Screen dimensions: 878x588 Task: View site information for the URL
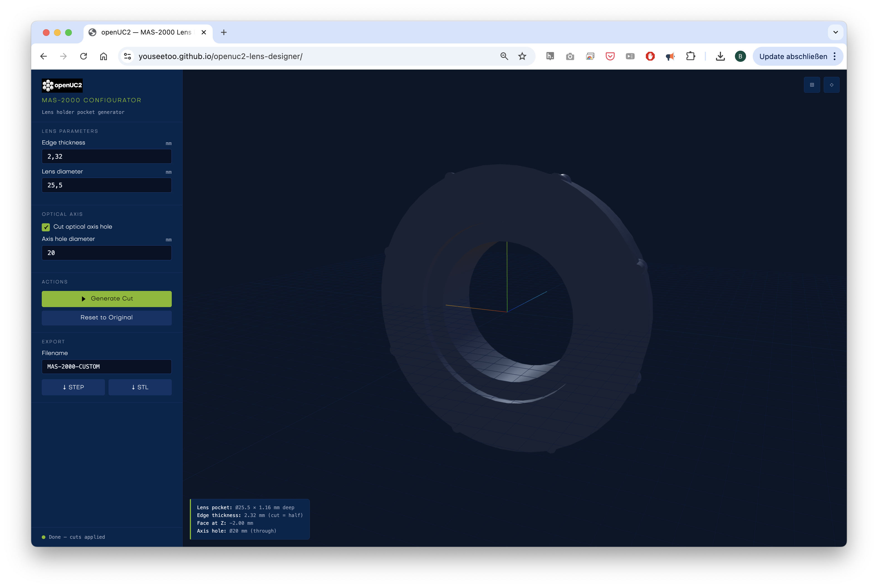pyautogui.click(x=127, y=56)
